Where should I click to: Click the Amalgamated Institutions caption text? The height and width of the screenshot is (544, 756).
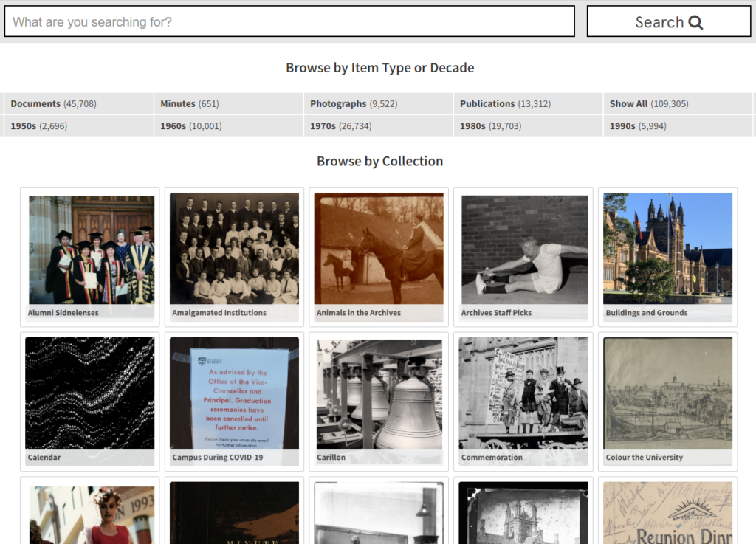click(x=219, y=313)
